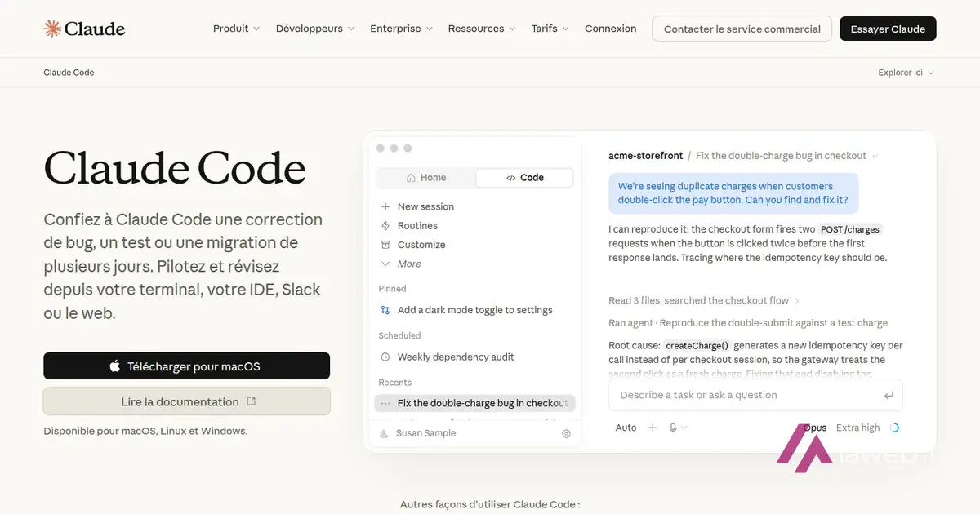
Task: Click the loading spinner next to Extra high
Action: tap(894, 428)
